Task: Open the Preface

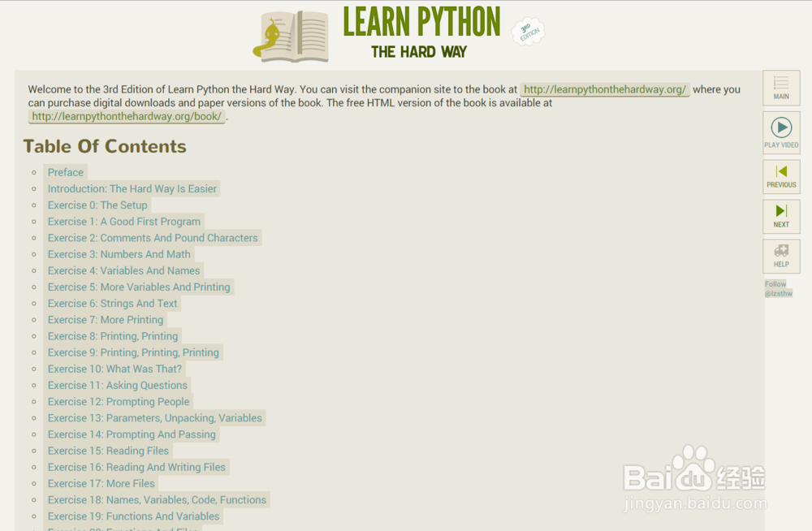Action: point(65,172)
